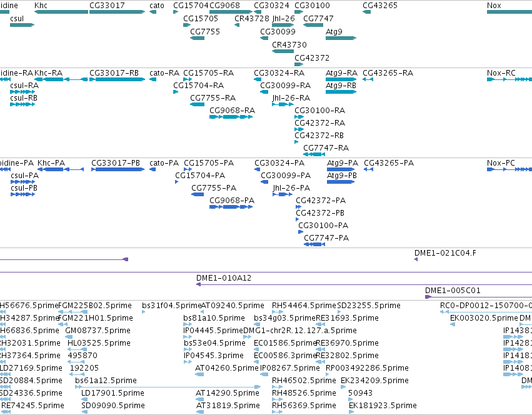Select EST RH54464.5prime
This screenshot has width=532, height=415.
tap(278, 312)
